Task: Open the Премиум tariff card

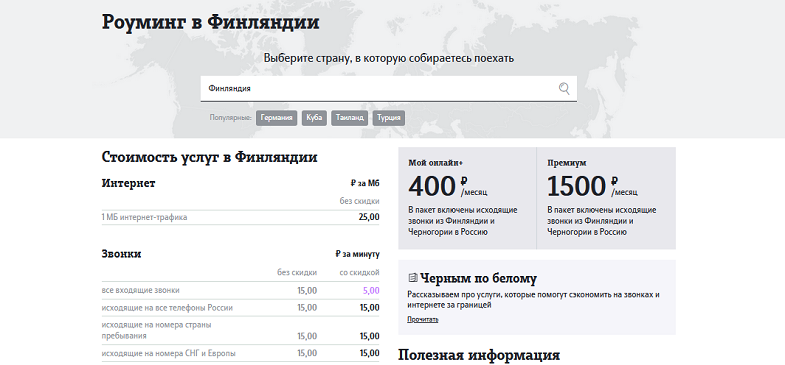Action: pyautogui.click(x=606, y=198)
